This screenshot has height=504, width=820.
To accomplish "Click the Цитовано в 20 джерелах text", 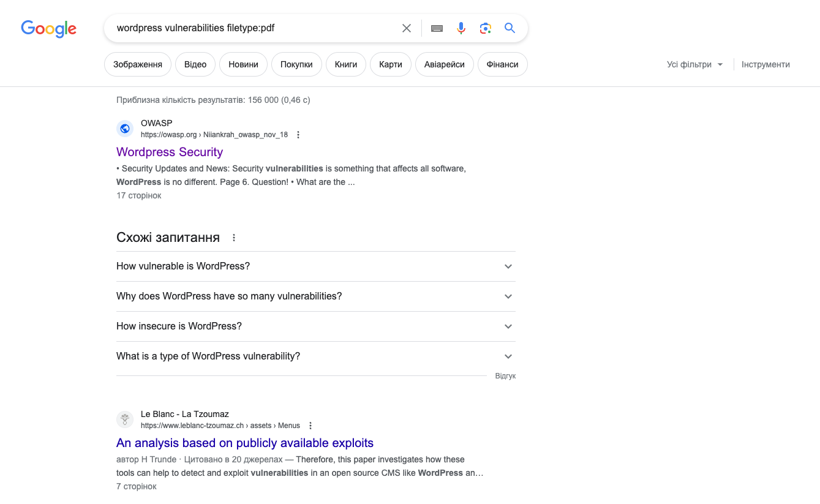I will pos(234,459).
